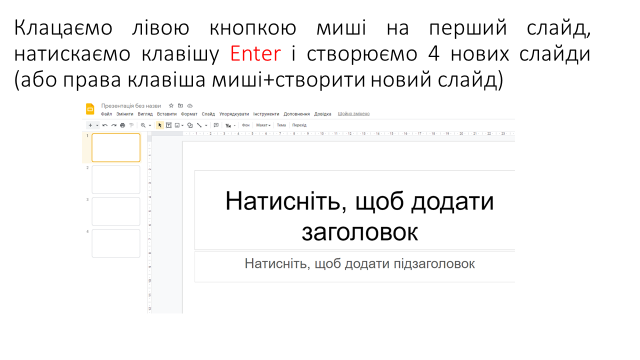Select slide 3 thumbnail in filmstrip

(116, 211)
